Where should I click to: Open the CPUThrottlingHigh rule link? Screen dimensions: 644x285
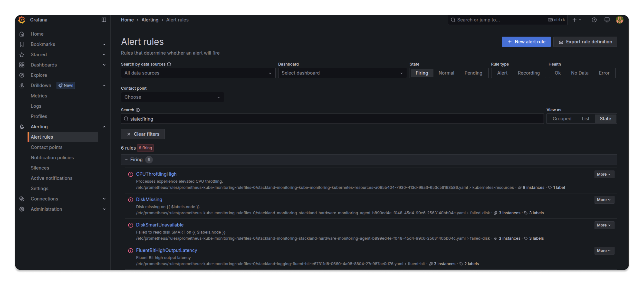156,174
